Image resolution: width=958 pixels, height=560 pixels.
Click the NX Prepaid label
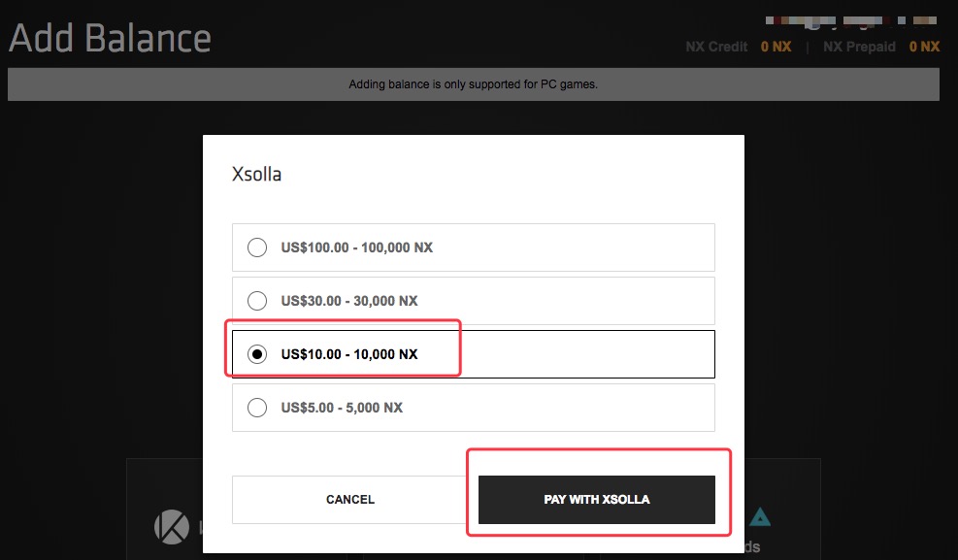pyautogui.click(x=859, y=47)
